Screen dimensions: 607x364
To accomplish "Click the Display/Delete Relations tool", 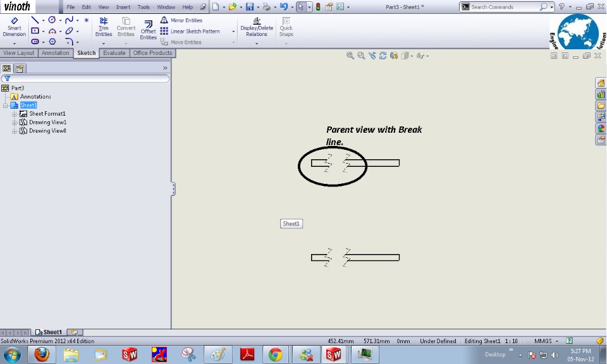I will coord(257,27).
